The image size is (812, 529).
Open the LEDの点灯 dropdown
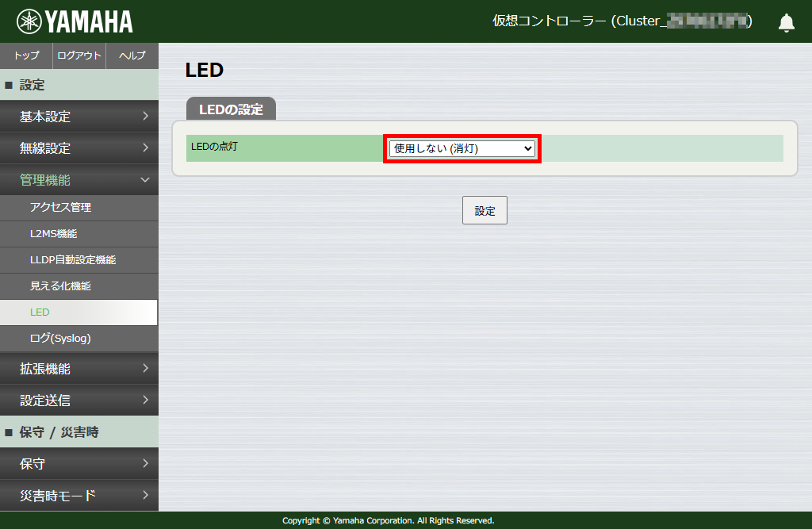(x=462, y=148)
